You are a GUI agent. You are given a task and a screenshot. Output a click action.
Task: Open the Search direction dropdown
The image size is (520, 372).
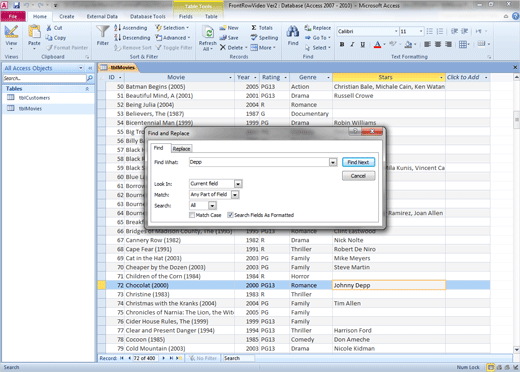[212, 205]
